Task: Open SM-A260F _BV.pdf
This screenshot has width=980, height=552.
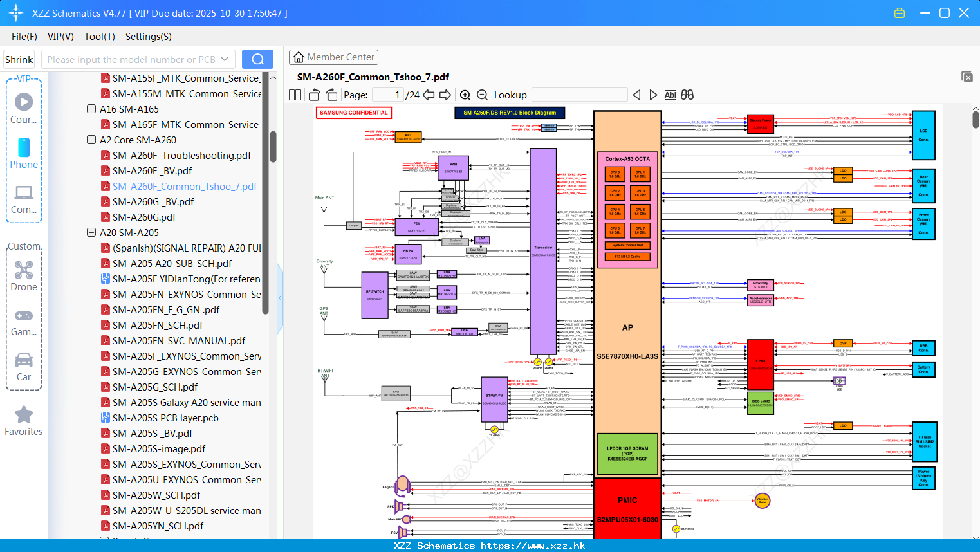Action: click(x=147, y=171)
